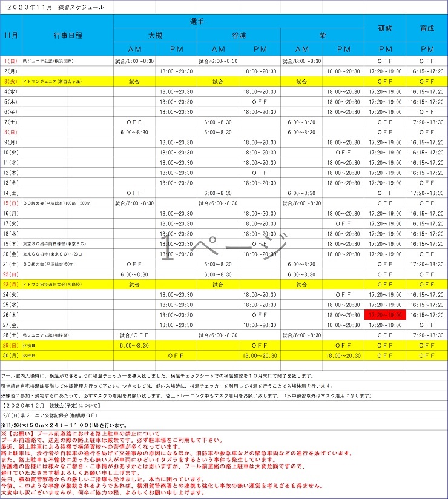The height and width of the screenshot is (499, 448).
Task: Click 谷浦 PM 'OFF' on 12(木) row
Action: [x=259, y=173]
